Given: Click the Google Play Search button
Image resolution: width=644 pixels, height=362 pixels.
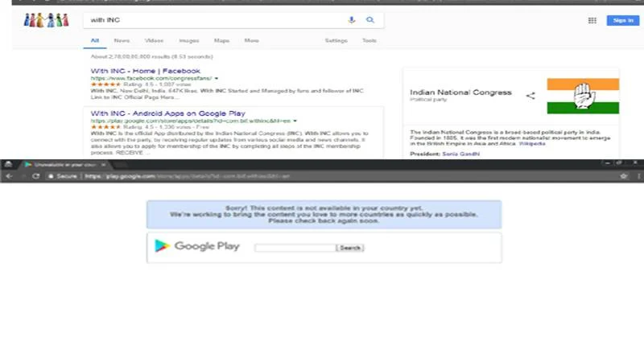Looking at the screenshot, I should click(x=350, y=248).
